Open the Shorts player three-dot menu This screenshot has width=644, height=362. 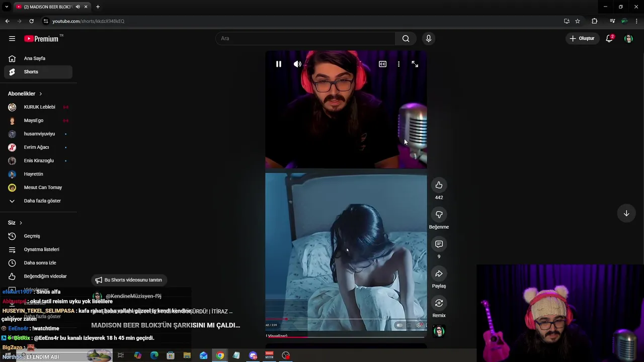click(398, 64)
